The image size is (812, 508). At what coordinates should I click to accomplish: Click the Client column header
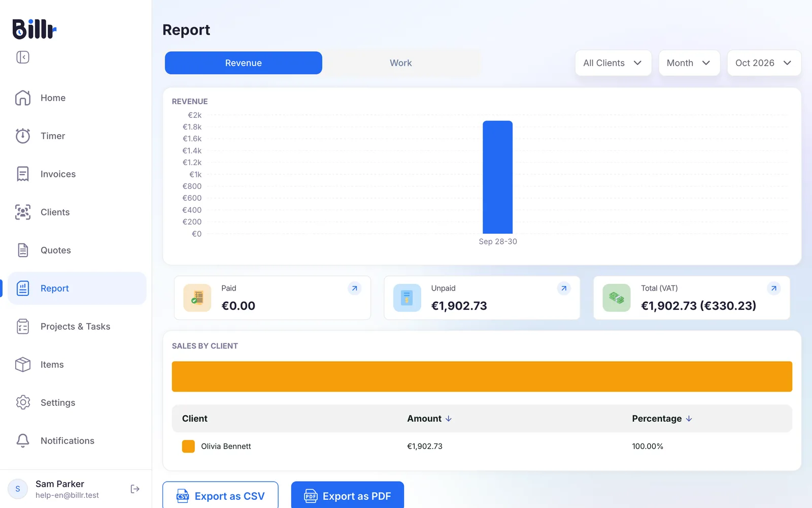[195, 419]
